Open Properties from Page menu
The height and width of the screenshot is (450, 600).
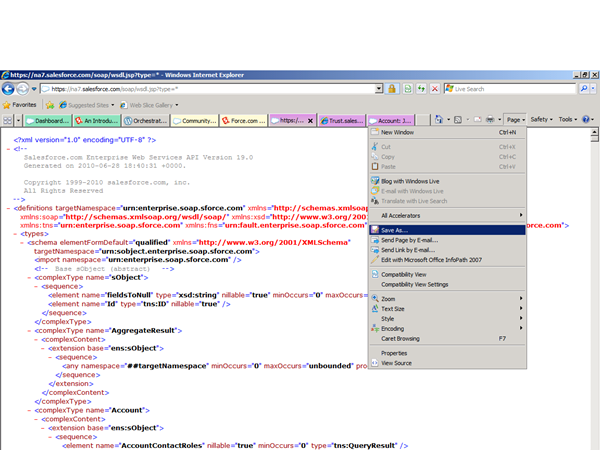(447, 353)
